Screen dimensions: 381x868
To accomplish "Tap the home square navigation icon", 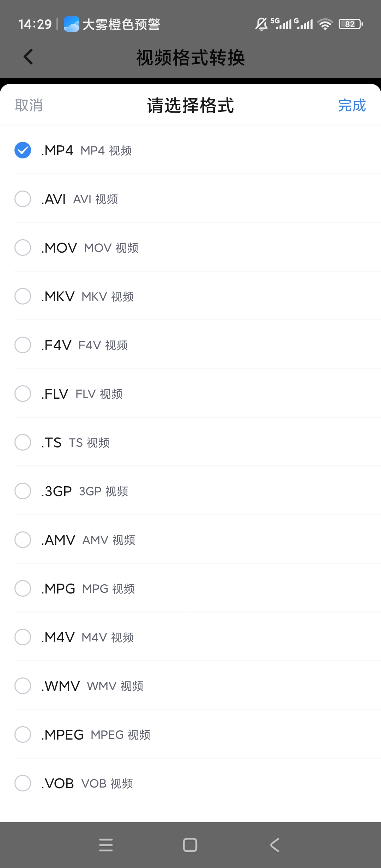I will pyautogui.click(x=190, y=845).
